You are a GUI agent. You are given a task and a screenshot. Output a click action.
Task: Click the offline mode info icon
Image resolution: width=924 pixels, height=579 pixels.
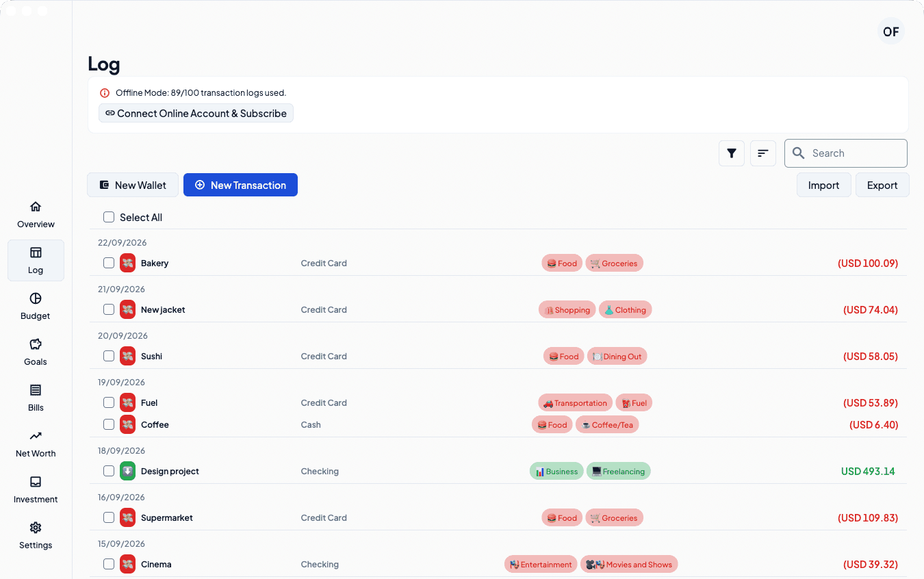[105, 93]
